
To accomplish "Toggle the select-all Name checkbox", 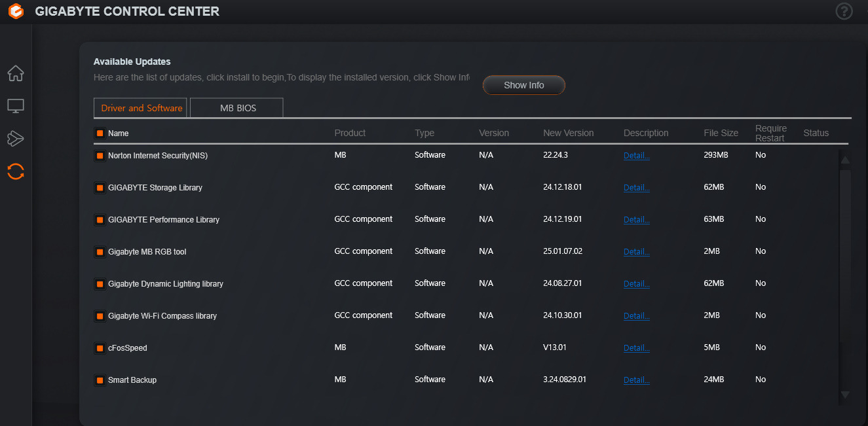I will point(100,133).
